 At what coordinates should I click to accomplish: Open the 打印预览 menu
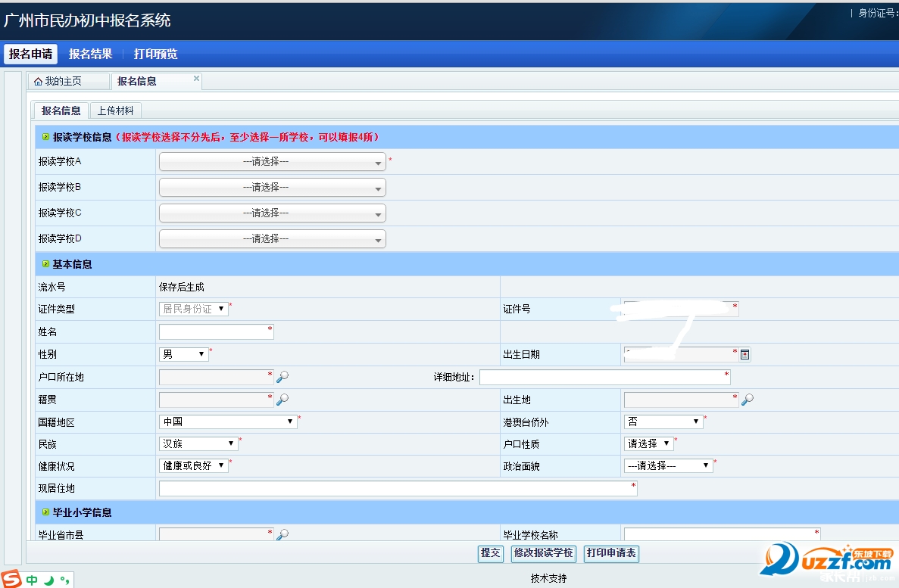click(x=155, y=54)
